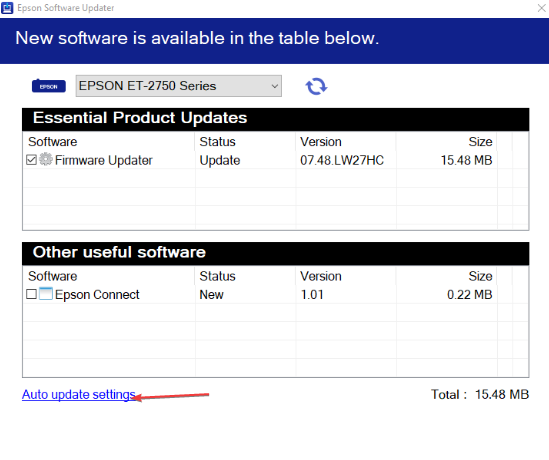The height and width of the screenshot is (460, 549).
Task: Click the 0.22 MB size cell
Action: [x=470, y=295]
